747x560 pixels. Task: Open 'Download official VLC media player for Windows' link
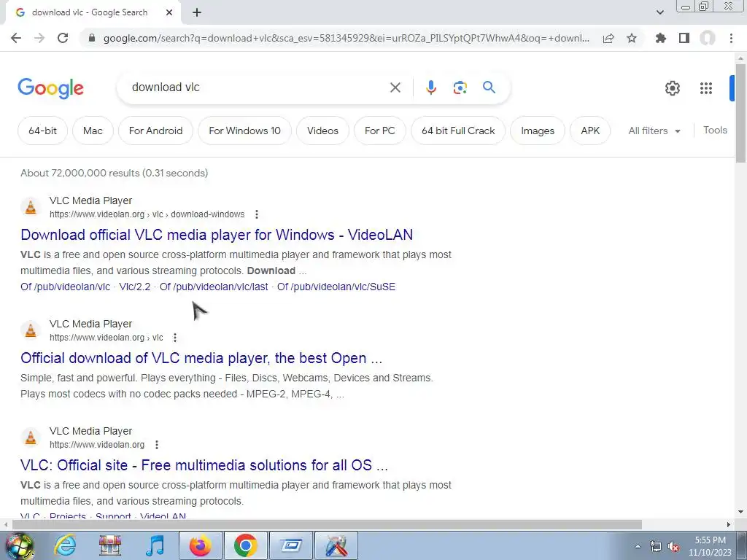click(x=217, y=235)
